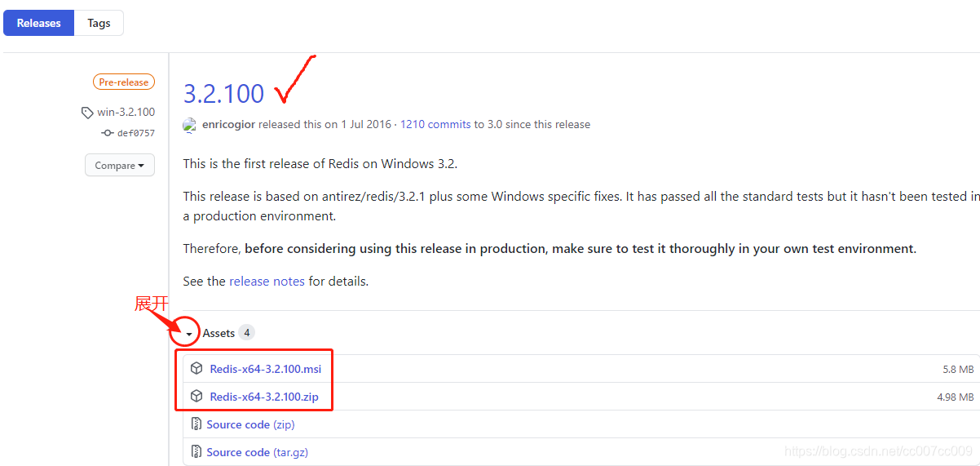
Task: Click the 5.8 MB size text
Action: tap(958, 369)
